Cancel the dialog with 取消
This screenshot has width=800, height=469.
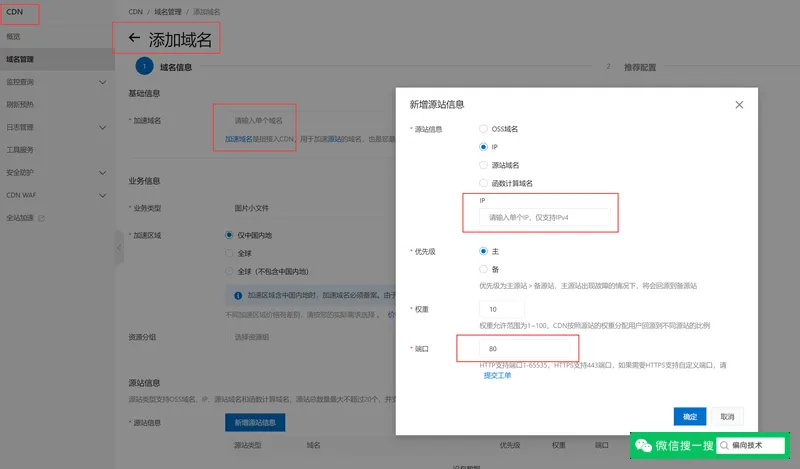click(x=727, y=416)
